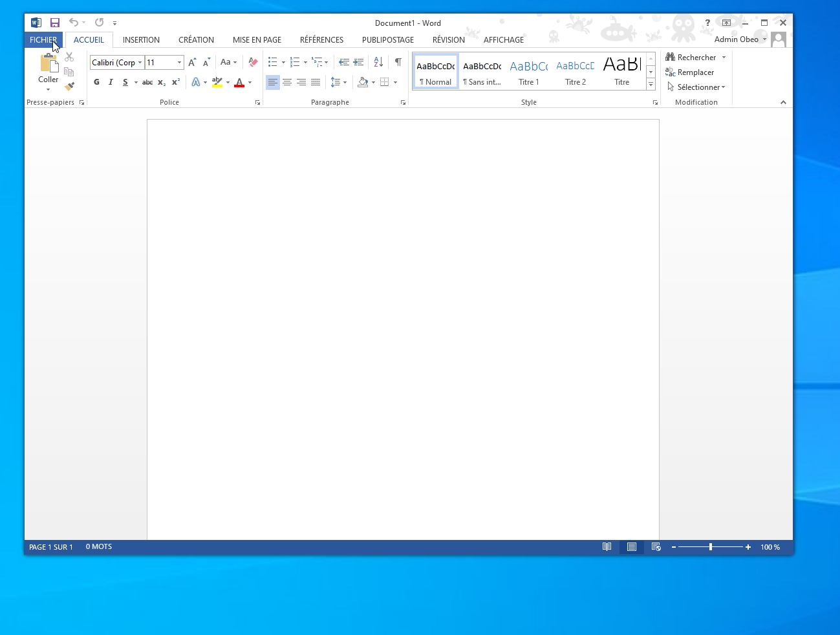Click the Word application icon in title bar
Image resolution: width=840 pixels, height=635 pixels.
pos(36,23)
